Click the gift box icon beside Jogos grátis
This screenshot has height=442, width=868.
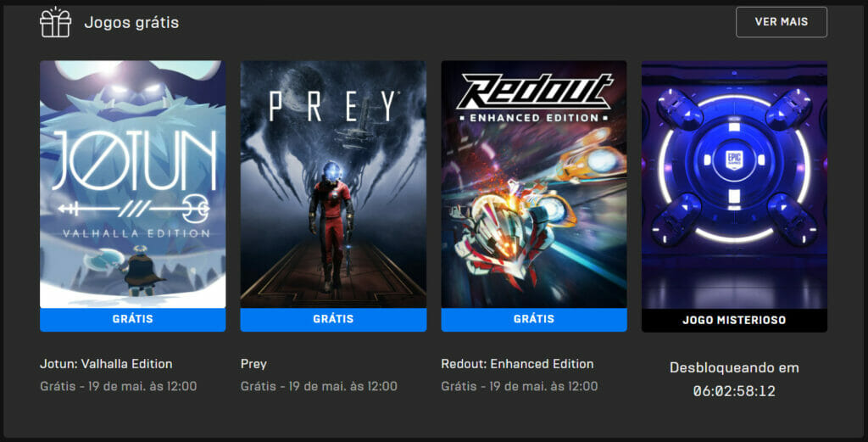(55, 22)
